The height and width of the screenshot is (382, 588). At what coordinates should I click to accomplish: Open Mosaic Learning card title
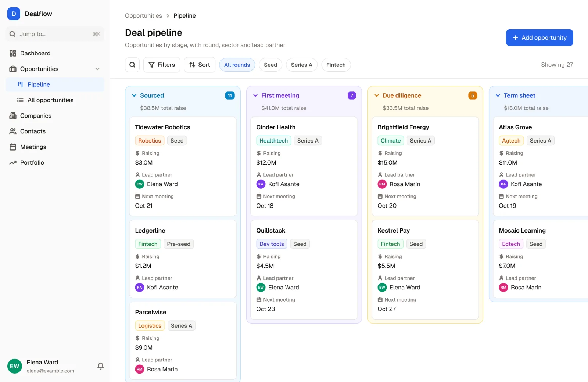522,231
